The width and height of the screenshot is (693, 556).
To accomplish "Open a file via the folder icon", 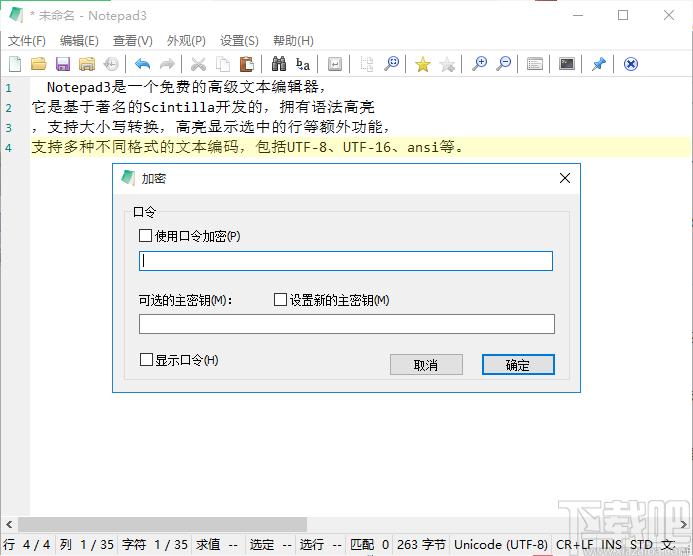I will point(39,64).
